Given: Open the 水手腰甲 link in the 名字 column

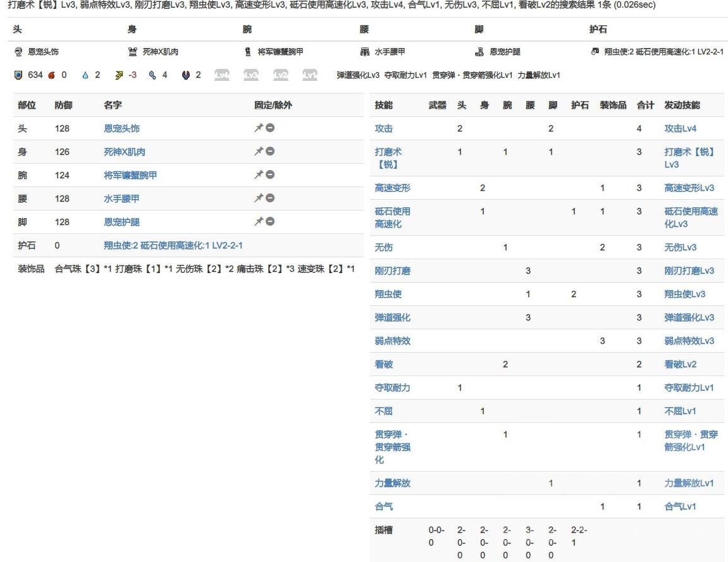Looking at the screenshot, I should pyautogui.click(x=121, y=199).
